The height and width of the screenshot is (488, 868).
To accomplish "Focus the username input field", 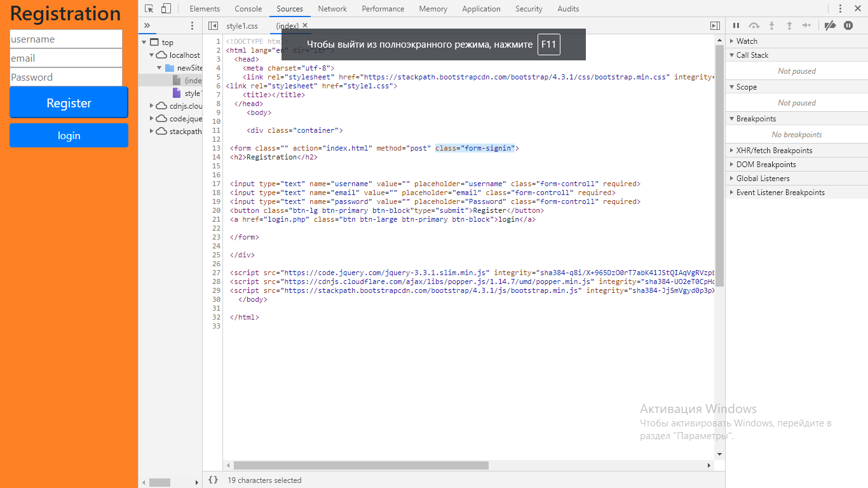I will click(x=66, y=39).
